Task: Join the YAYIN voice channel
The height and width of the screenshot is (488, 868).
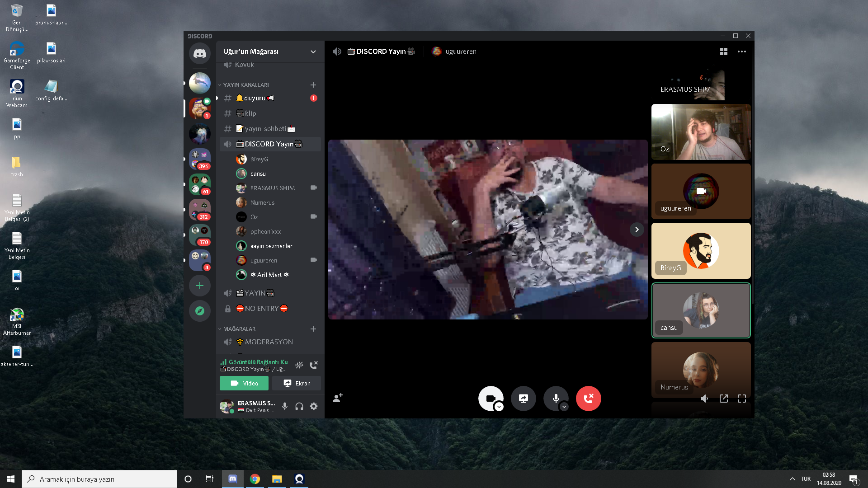Action: pyautogui.click(x=270, y=293)
